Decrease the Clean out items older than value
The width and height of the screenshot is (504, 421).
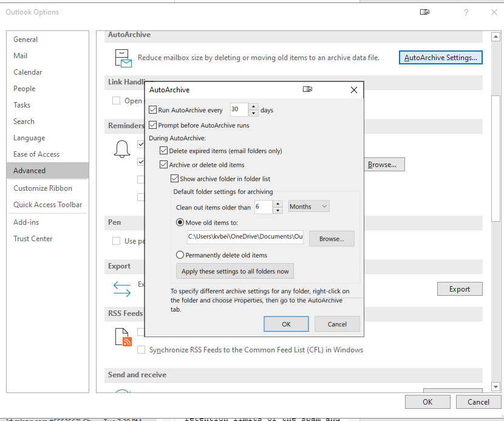[x=278, y=210]
